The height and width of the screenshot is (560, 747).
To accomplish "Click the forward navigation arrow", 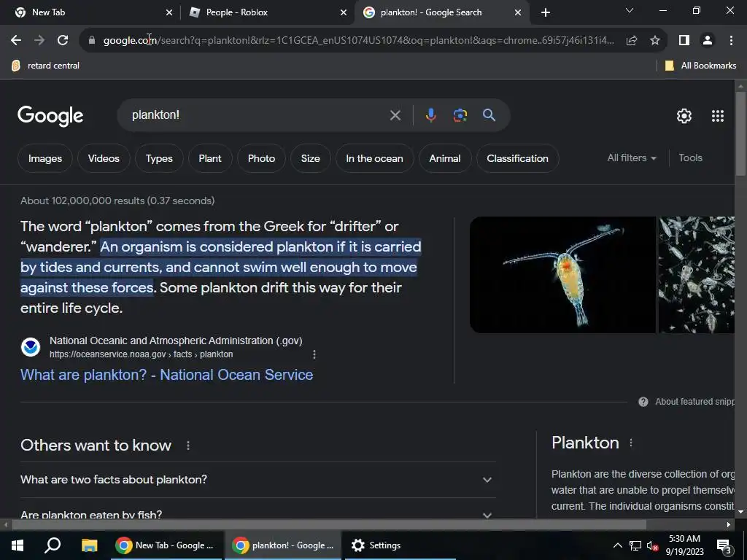I will [x=39, y=41].
